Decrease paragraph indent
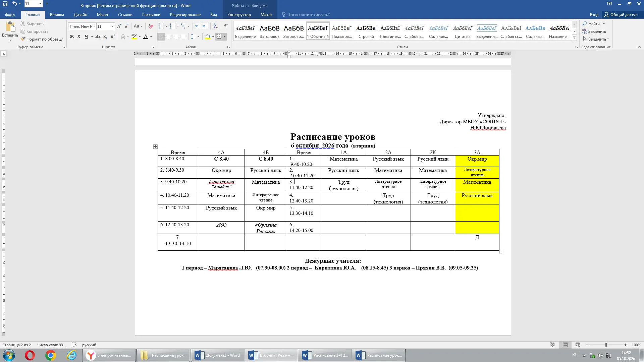The height and width of the screenshot is (362, 644). tap(198, 26)
